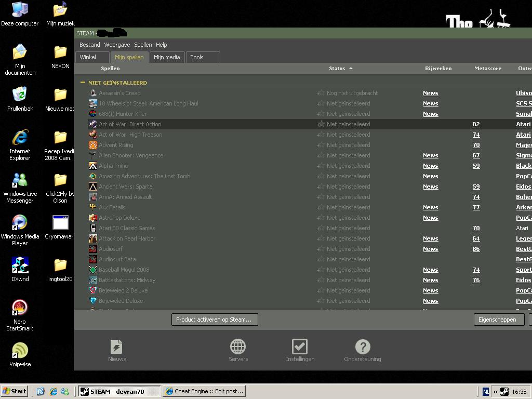The image size is (532, 399).
Task: Toggle favorite star for Battlestations: Midway
Action: pos(321,280)
